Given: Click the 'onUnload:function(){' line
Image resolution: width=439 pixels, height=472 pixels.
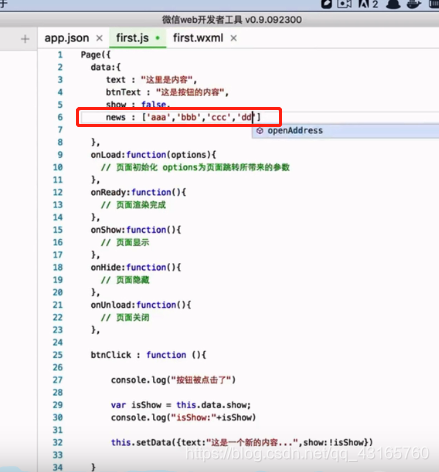Looking at the screenshot, I should coord(141,305).
